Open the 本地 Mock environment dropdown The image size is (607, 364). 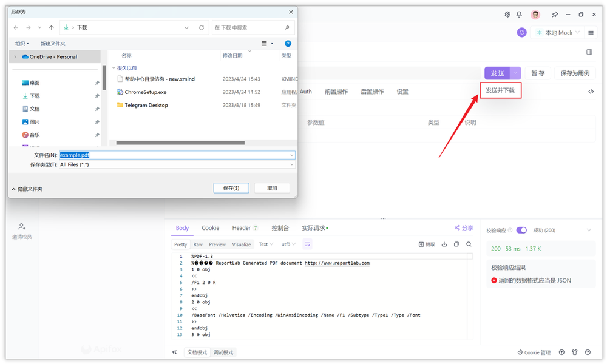pyautogui.click(x=558, y=32)
